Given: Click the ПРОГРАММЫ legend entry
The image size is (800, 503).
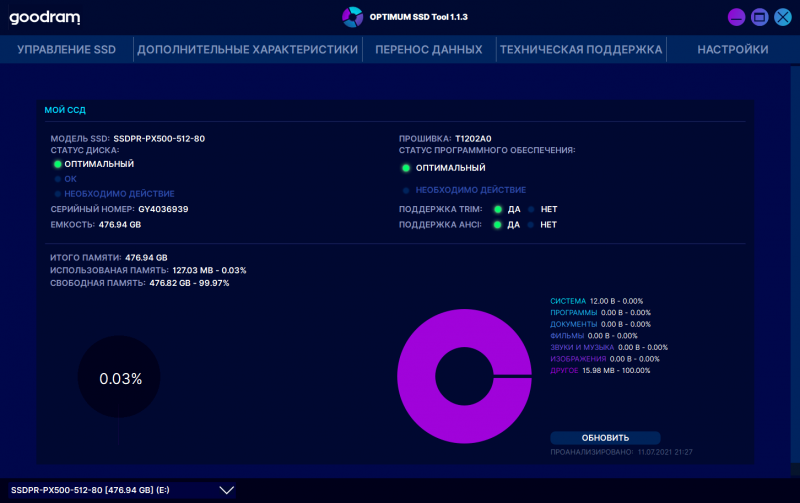Looking at the screenshot, I should point(601,313).
